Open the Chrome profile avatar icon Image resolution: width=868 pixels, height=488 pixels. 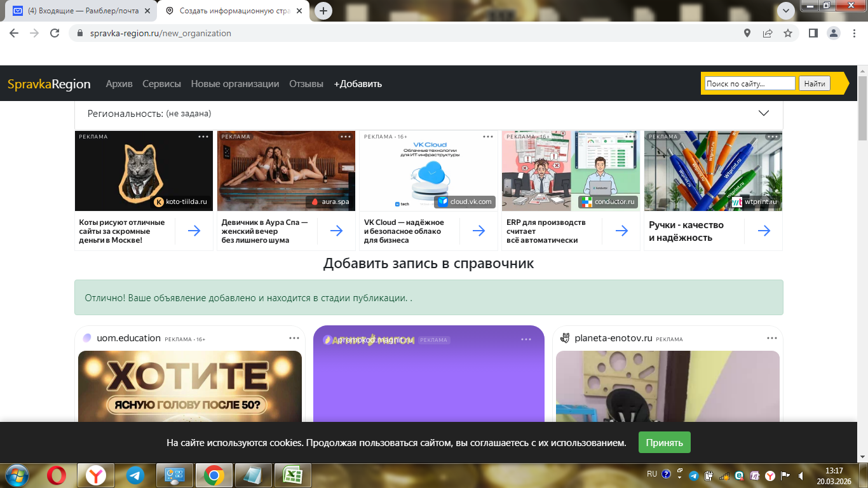point(834,33)
